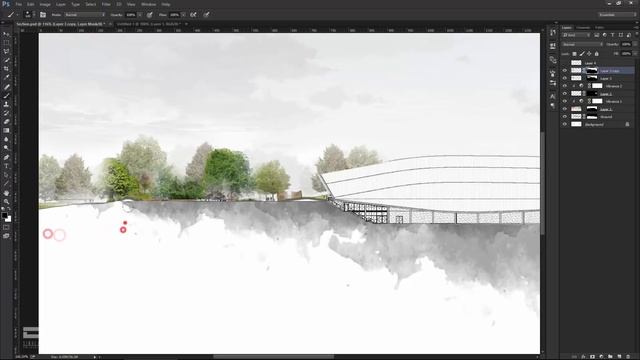Select the Gradient tool
This screenshot has height=360, width=640.
(x=6, y=131)
